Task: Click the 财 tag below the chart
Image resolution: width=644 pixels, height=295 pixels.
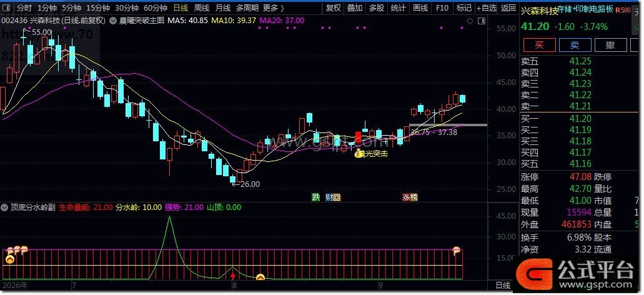Action: click(x=329, y=197)
